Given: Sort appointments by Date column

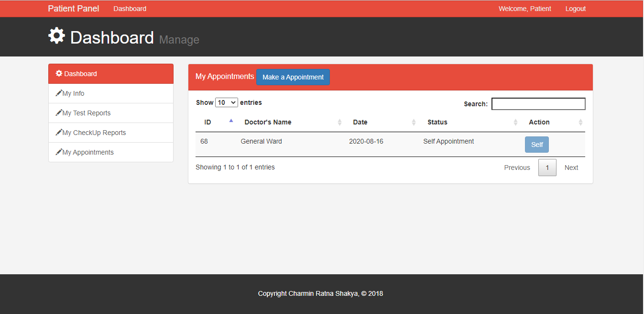Looking at the screenshot, I should [414, 123].
